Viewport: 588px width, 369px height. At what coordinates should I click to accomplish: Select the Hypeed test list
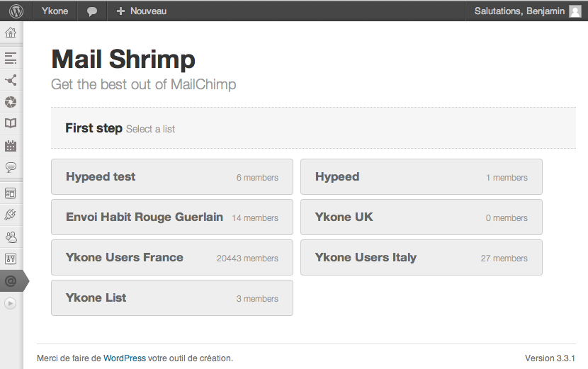click(172, 176)
